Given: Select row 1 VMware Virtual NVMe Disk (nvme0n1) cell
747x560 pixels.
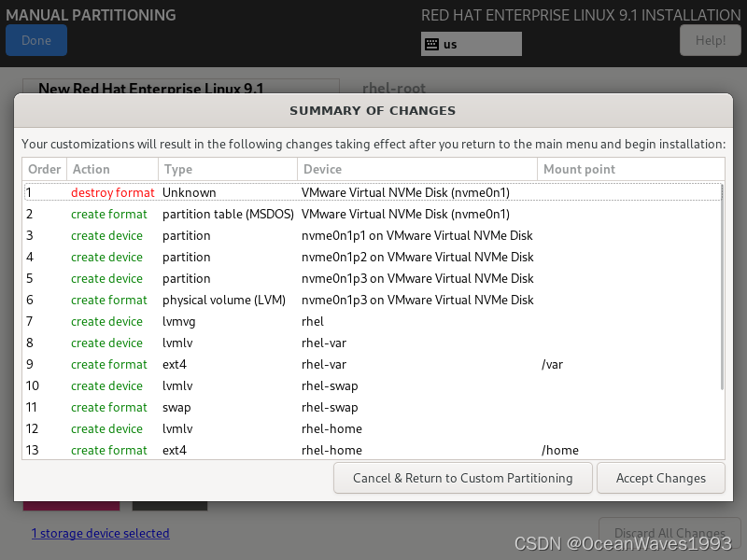Looking at the screenshot, I should (x=405, y=192).
